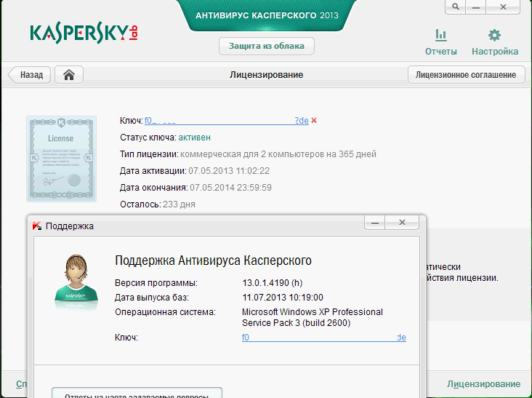The width and height of the screenshot is (532, 398).
Task: Delete the key with the red cross
Action: 314,120
